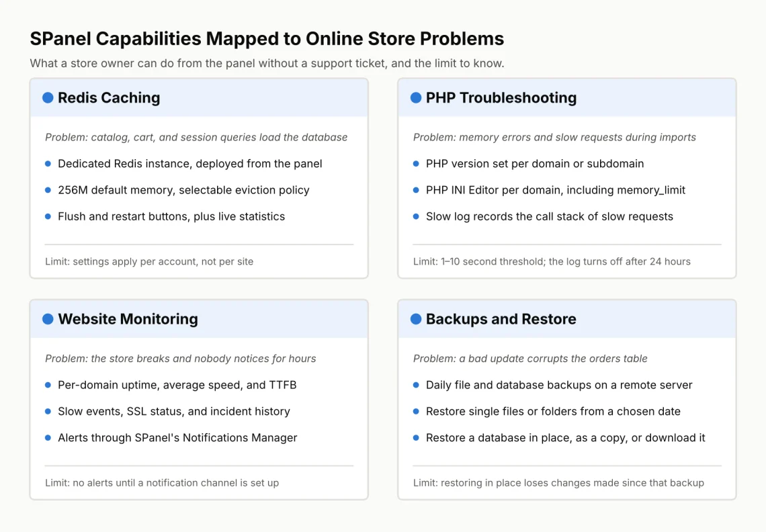Click the blue dot beside Redis Caching
The width and height of the screenshot is (766, 532).
tap(48, 97)
